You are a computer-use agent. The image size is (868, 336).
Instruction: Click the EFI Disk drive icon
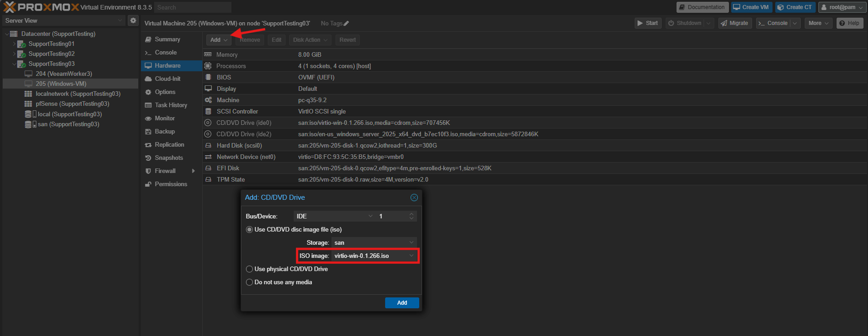[208, 168]
